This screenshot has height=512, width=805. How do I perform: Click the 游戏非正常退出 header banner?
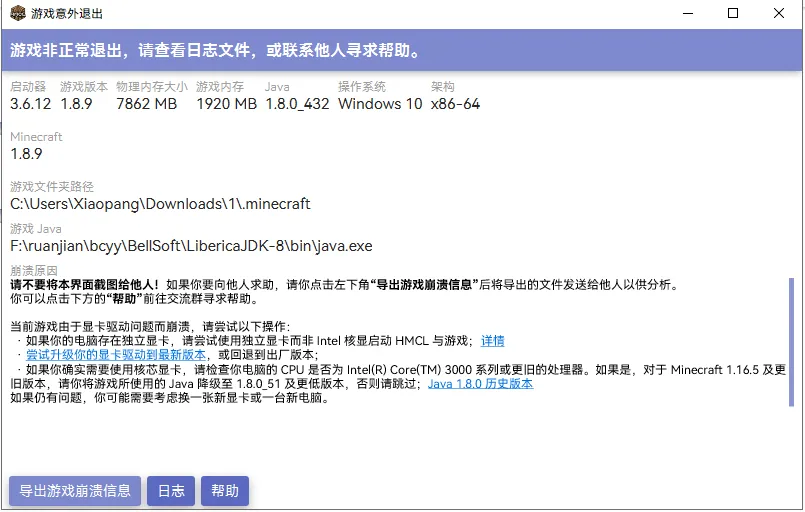tap(215, 50)
